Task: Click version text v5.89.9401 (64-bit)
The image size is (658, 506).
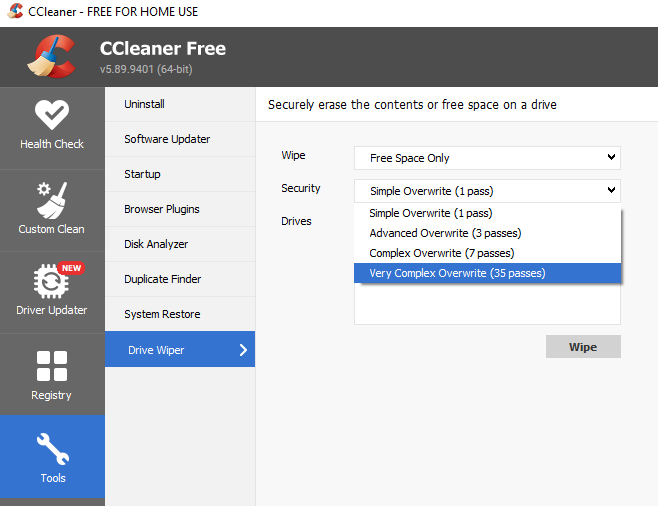Action: [146, 69]
